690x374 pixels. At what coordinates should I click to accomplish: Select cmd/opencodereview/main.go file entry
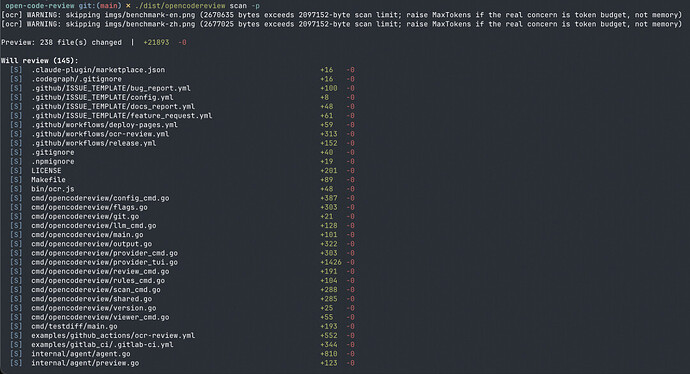point(87,235)
